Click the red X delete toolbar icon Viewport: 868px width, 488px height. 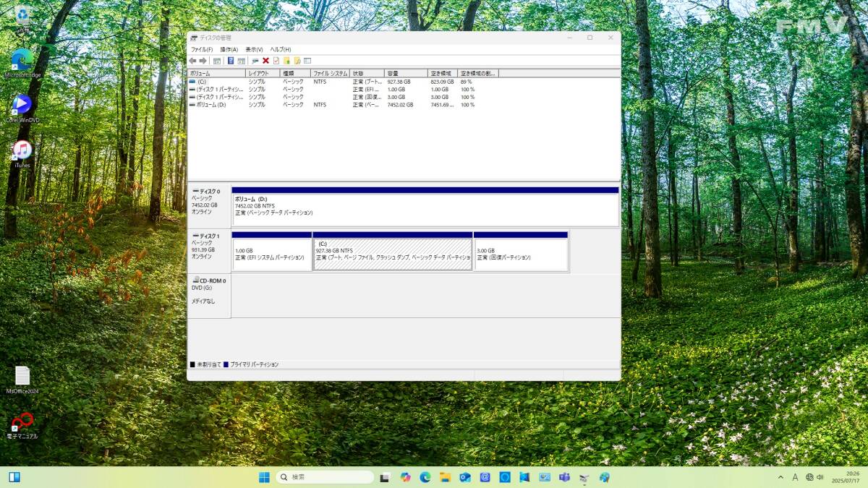(x=266, y=61)
